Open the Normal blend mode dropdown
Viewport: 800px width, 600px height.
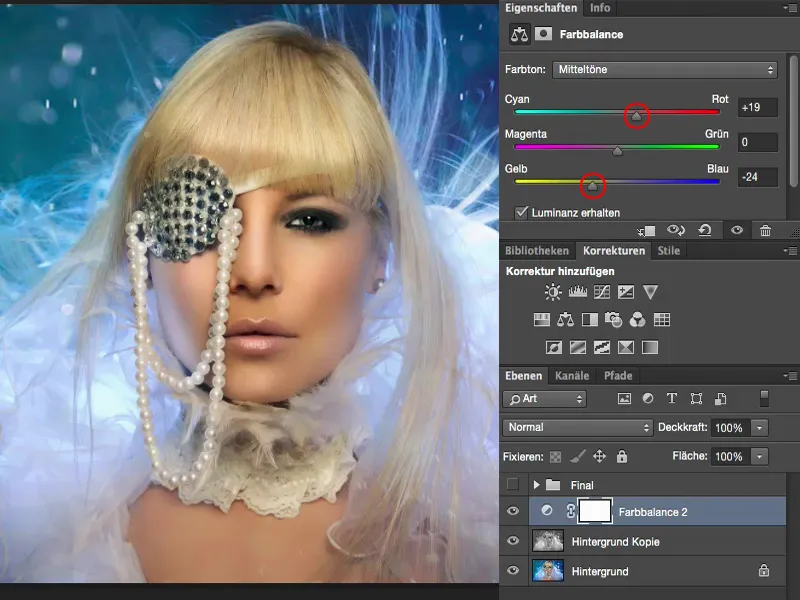point(578,428)
